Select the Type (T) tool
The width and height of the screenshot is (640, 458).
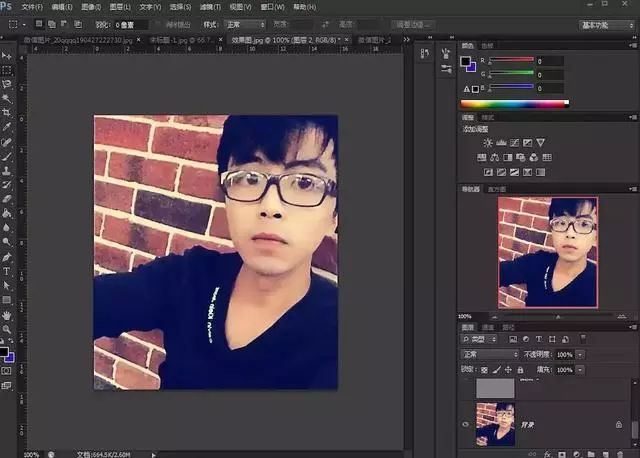tap(7, 271)
